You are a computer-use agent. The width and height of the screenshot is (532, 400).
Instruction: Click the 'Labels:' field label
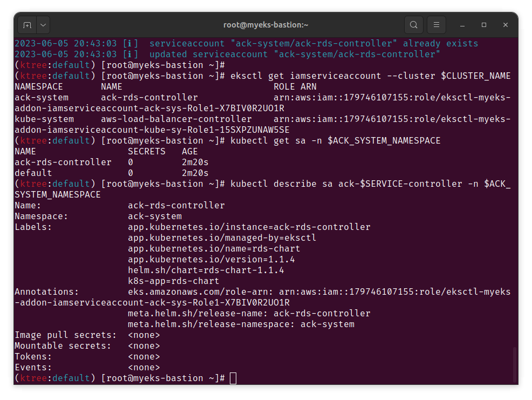pos(33,227)
